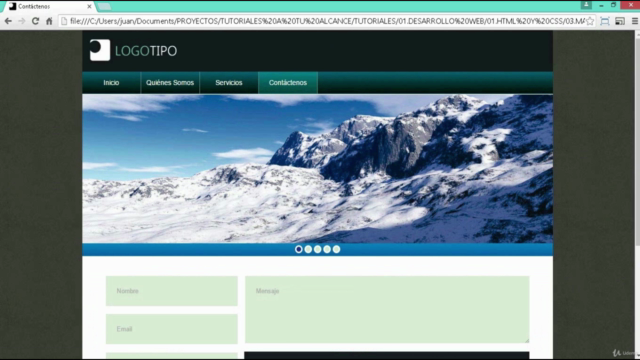Click the Chrome user profile icon

(586, 5)
